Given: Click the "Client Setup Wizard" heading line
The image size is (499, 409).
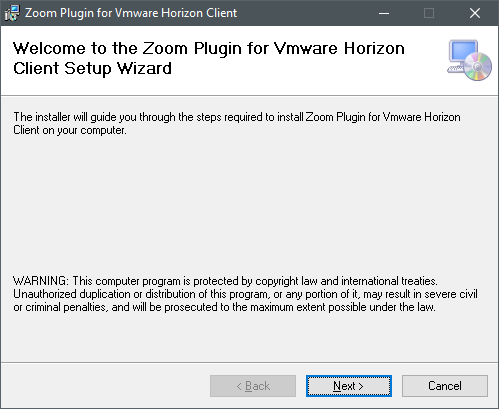Looking at the screenshot, I should (92, 68).
